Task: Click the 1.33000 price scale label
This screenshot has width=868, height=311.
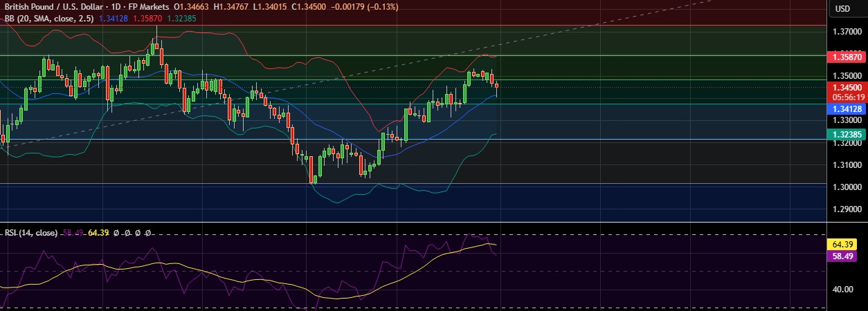Action: pyautogui.click(x=847, y=120)
